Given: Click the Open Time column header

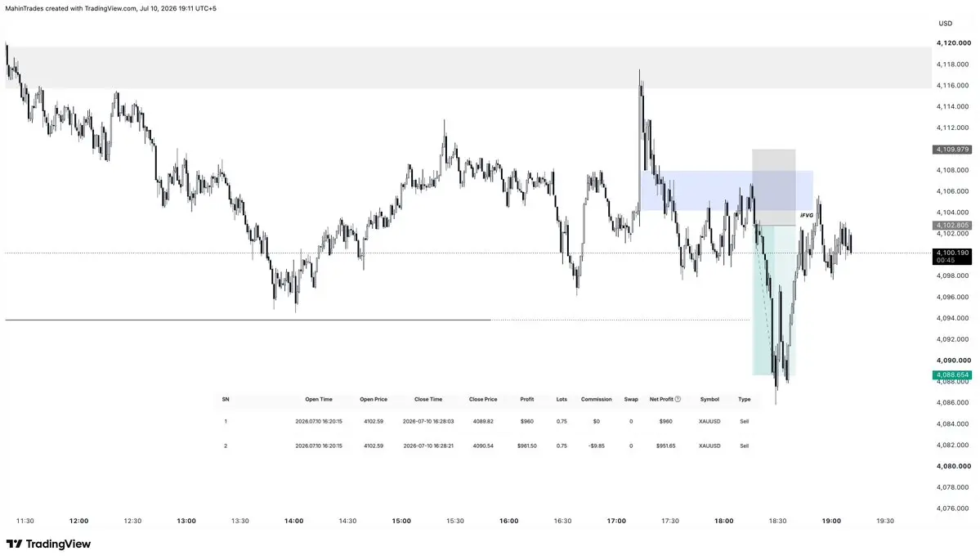Looking at the screenshot, I should (x=319, y=400).
